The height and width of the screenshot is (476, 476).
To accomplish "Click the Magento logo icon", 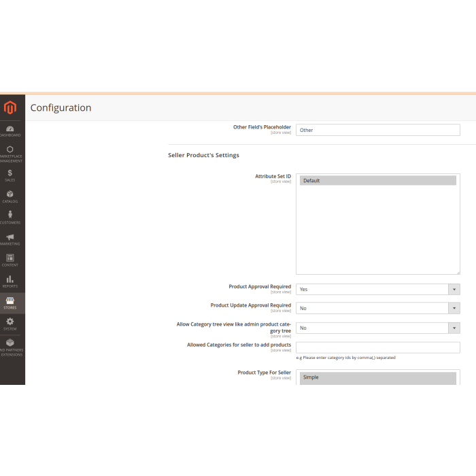I will [x=10, y=107].
